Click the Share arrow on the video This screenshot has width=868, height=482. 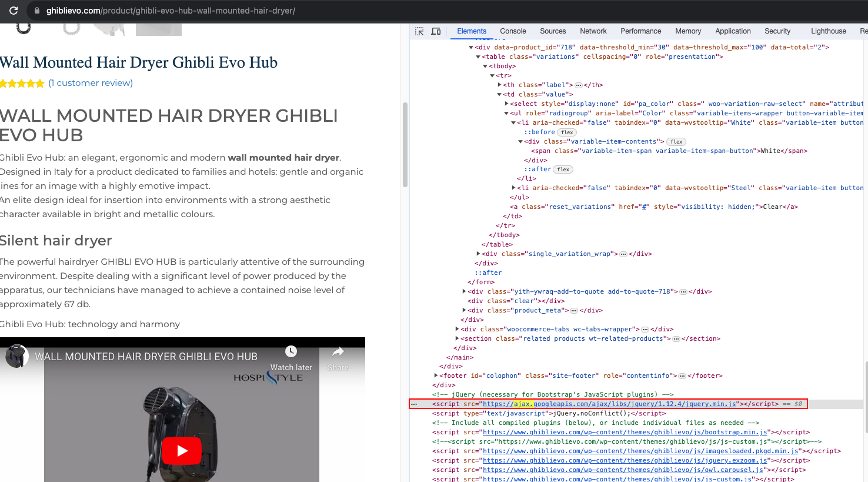point(338,351)
